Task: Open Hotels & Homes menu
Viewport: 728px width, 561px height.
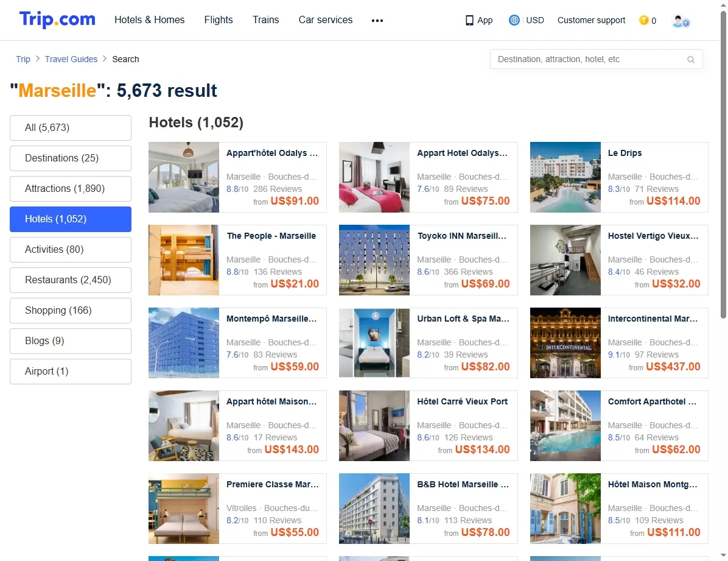Action: [150, 19]
